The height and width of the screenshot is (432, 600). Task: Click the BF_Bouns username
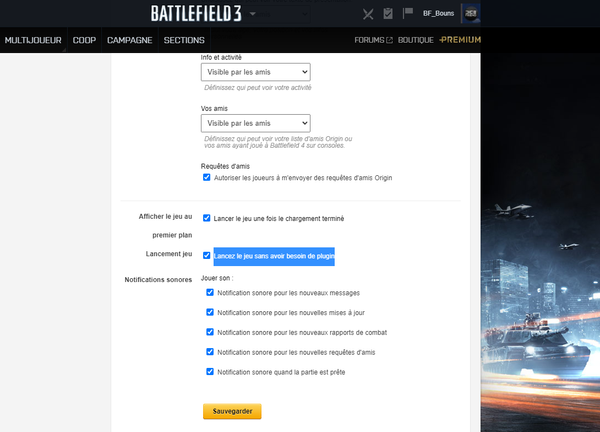pyautogui.click(x=438, y=13)
